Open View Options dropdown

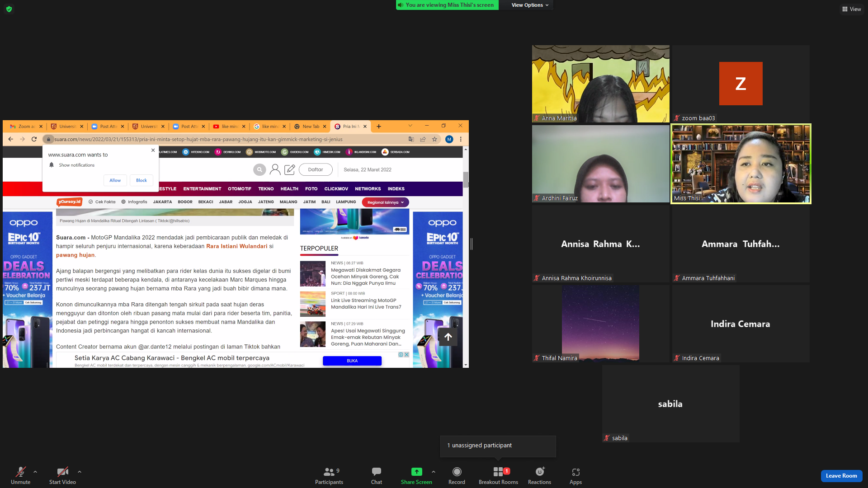530,5
